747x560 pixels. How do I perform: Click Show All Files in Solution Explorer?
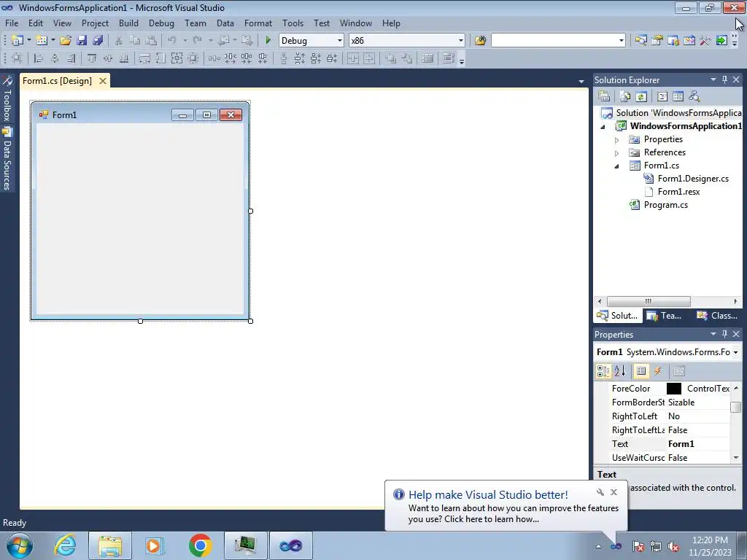[x=625, y=97]
